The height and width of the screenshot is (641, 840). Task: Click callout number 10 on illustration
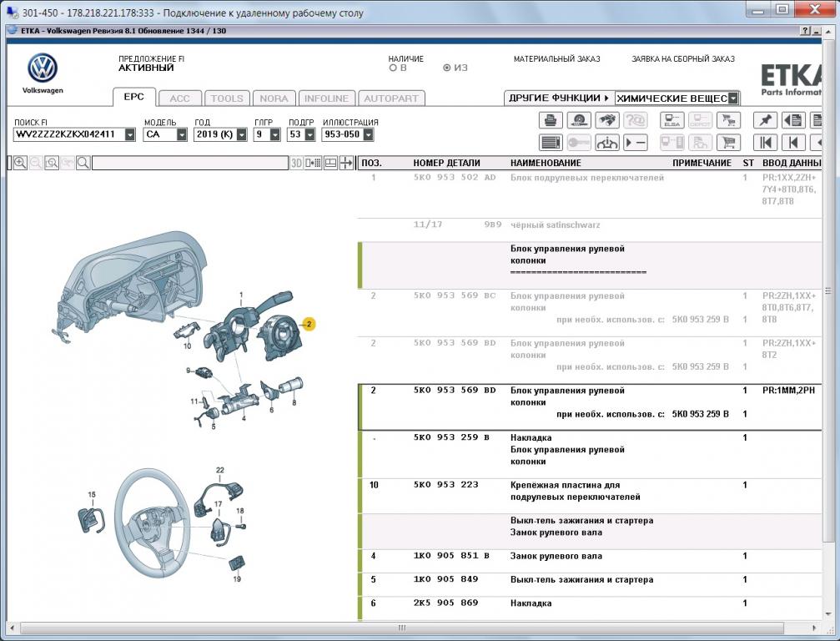(187, 346)
